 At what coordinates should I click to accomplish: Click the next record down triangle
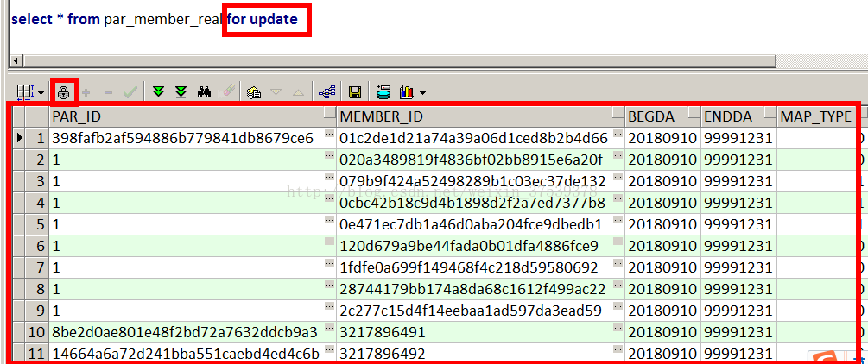pyautogui.click(x=276, y=92)
